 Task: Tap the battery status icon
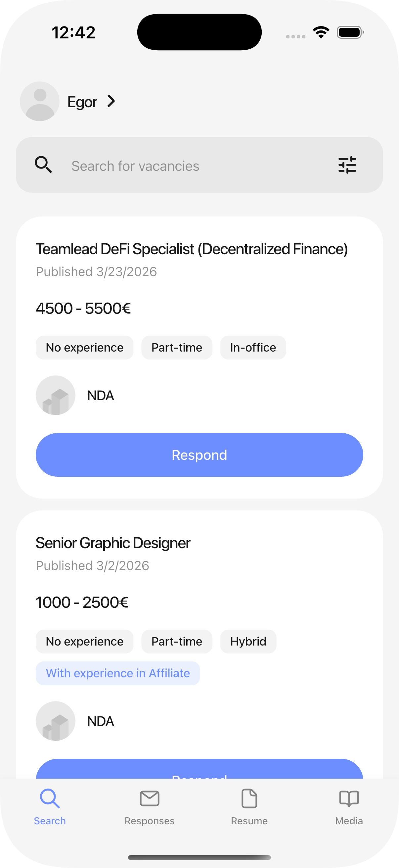tap(350, 32)
